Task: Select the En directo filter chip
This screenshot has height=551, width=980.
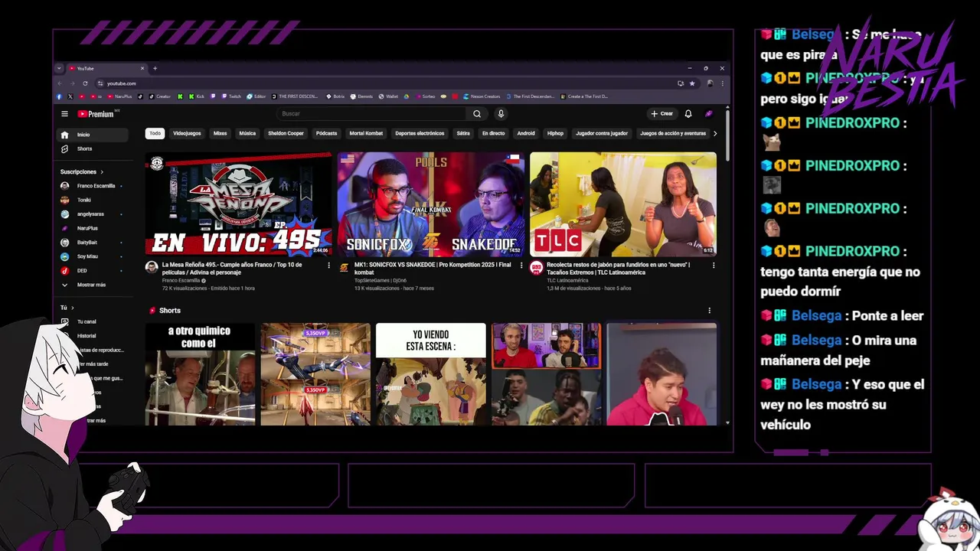Action: coord(493,133)
